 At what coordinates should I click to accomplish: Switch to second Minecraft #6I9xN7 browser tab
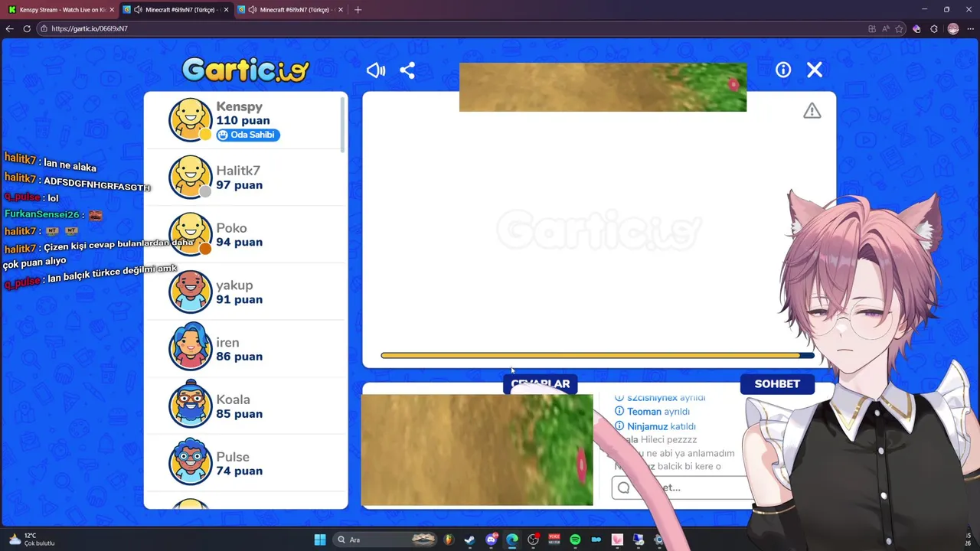pos(291,10)
